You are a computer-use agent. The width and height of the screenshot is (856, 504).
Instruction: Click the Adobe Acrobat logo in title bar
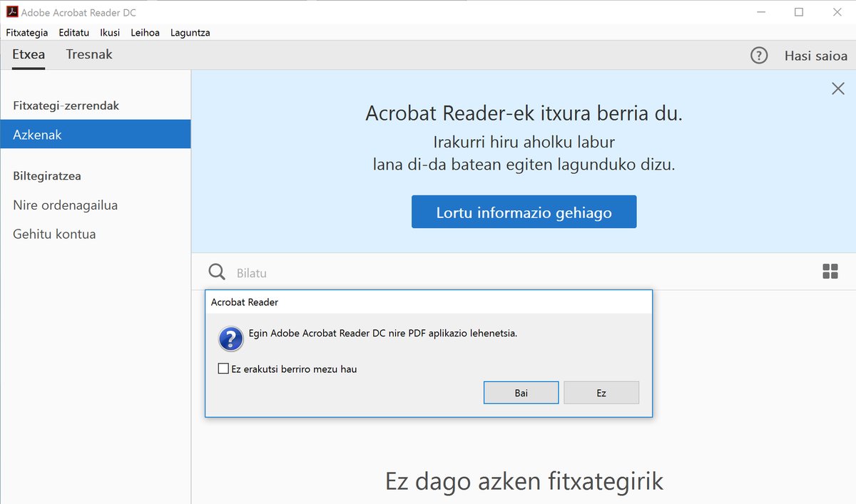(11, 12)
